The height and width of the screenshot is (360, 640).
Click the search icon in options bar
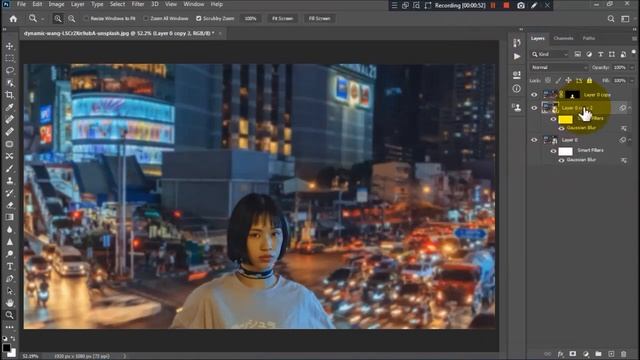click(x=611, y=19)
